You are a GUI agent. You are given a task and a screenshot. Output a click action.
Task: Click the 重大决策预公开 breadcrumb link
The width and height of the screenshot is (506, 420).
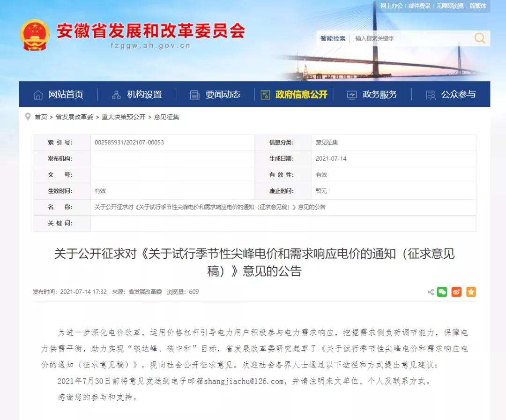pos(124,117)
